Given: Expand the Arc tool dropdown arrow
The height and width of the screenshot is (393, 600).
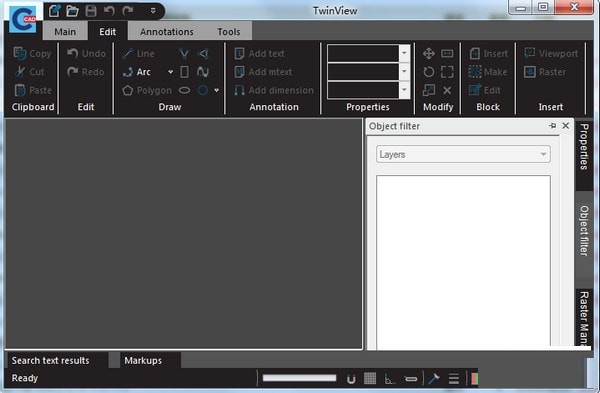Looking at the screenshot, I should [x=170, y=72].
